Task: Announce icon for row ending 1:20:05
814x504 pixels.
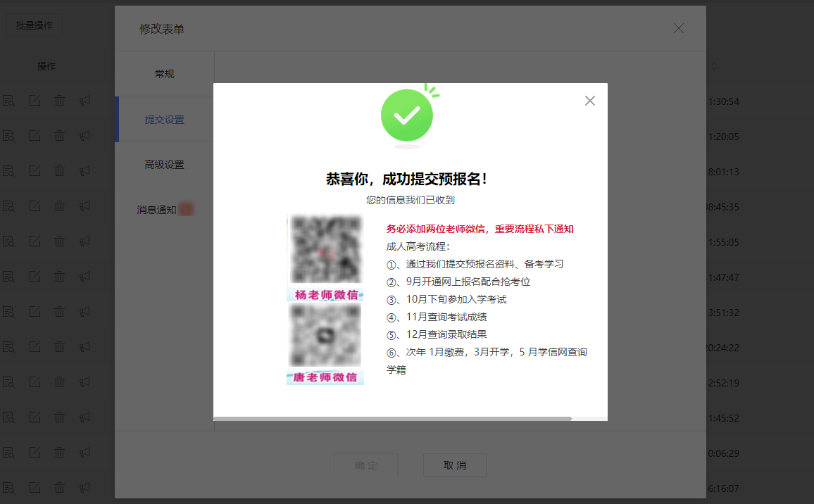Action: [84, 136]
